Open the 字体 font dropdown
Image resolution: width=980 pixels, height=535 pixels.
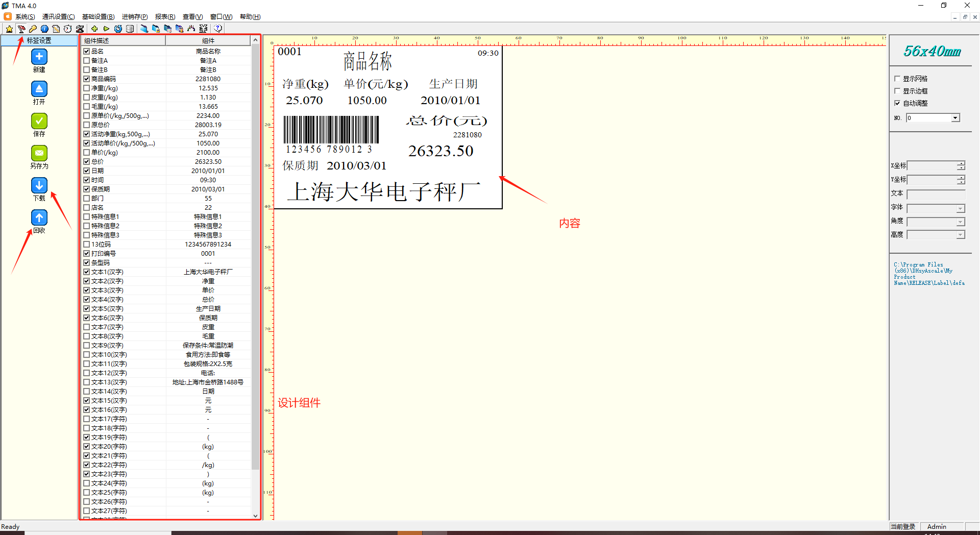961,208
